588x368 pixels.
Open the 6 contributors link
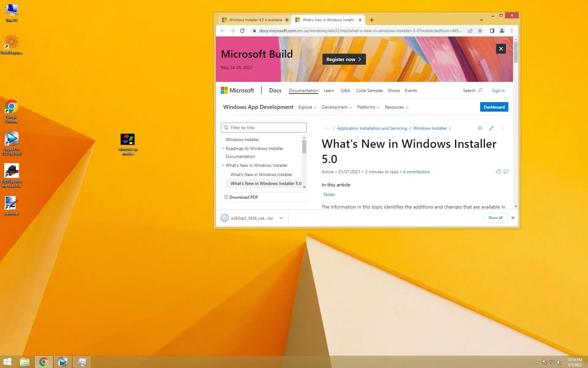tap(416, 172)
